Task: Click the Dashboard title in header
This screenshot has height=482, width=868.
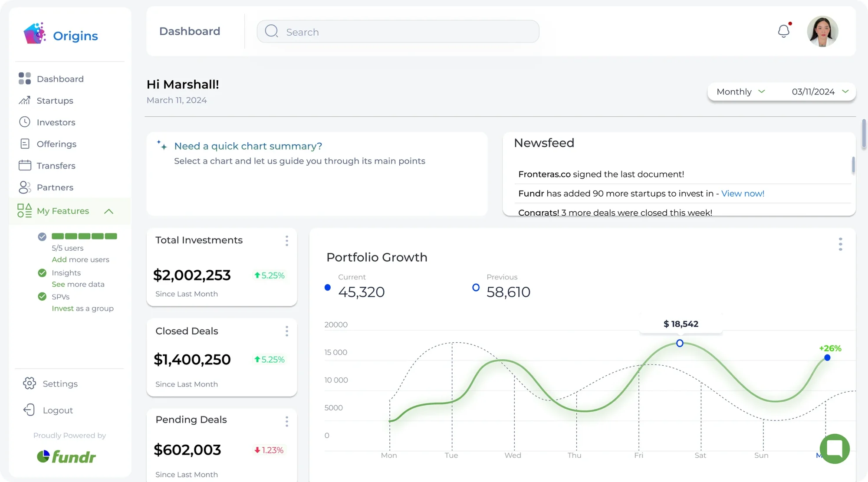Action: (x=190, y=31)
